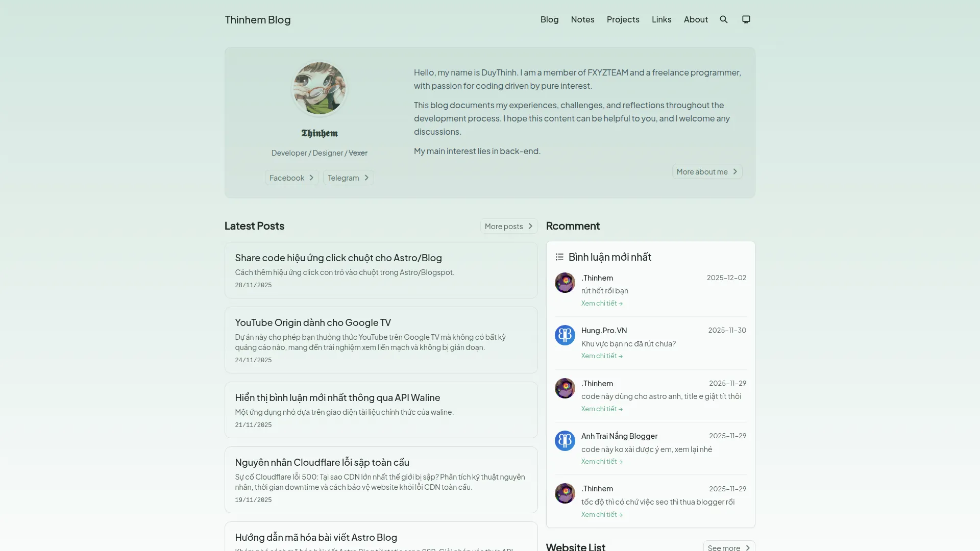
Task: Open post about YouTube Origin for Google TV
Action: (x=313, y=322)
